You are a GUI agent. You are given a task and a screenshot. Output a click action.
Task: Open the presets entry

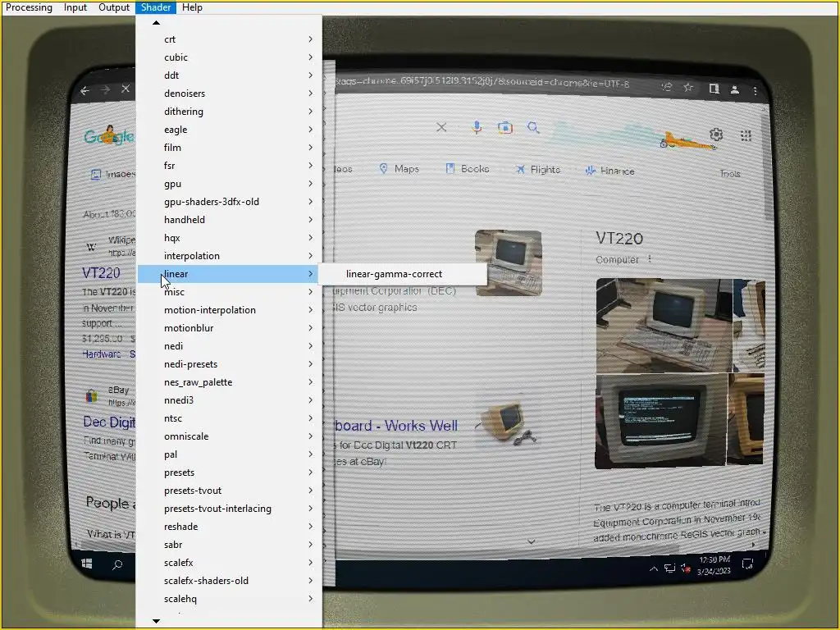(x=230, y=472)
